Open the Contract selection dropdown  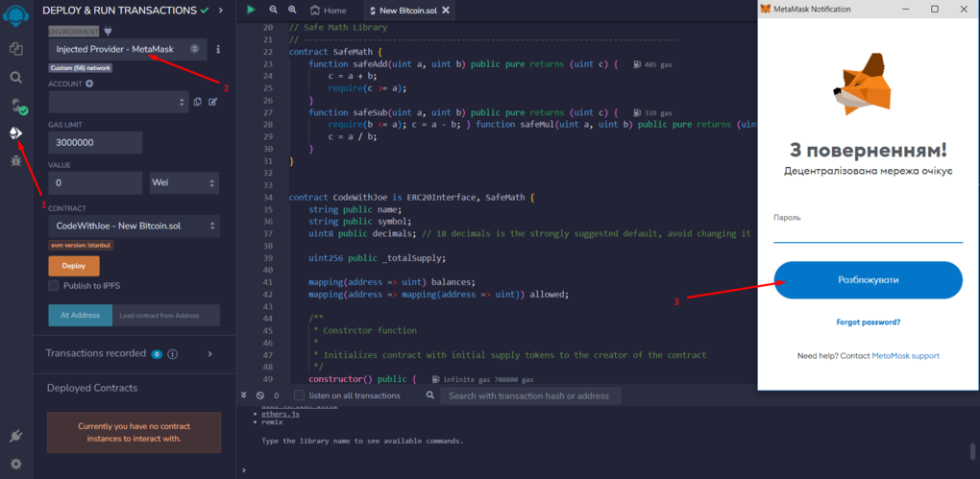coord(134,226)
